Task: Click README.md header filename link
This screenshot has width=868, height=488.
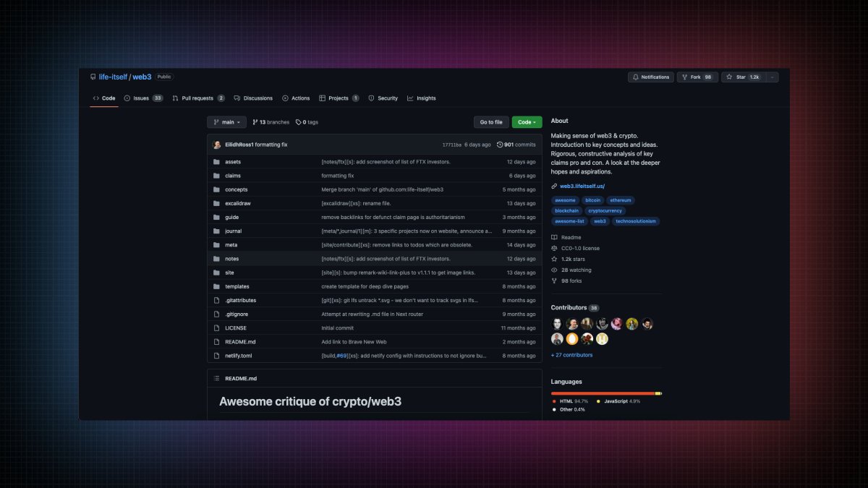Action: pyautogui.click(x=241, y=378)
